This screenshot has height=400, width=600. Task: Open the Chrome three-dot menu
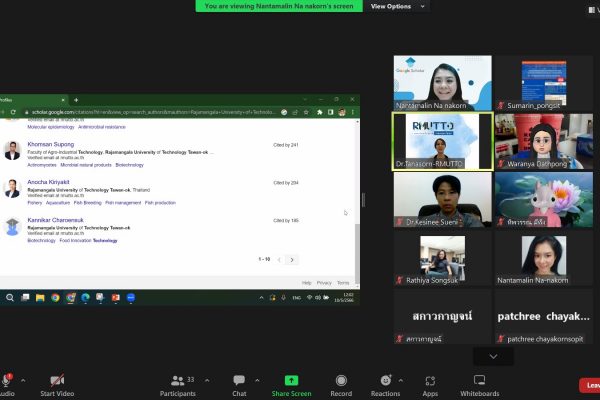[352, 112]
